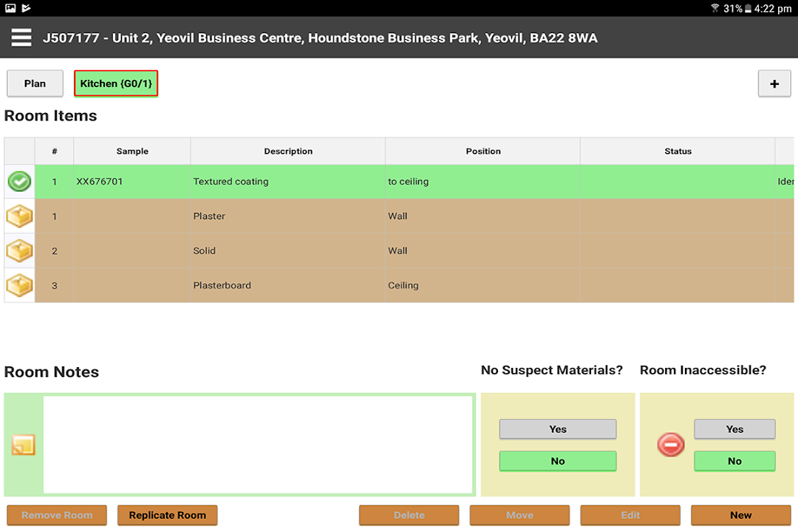
Task: Select Yes for Room Inaccessible
Action: [734, 429]
